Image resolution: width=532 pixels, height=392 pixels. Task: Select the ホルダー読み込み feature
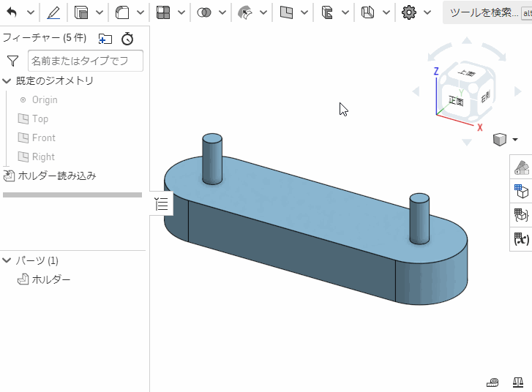(56, 176)
